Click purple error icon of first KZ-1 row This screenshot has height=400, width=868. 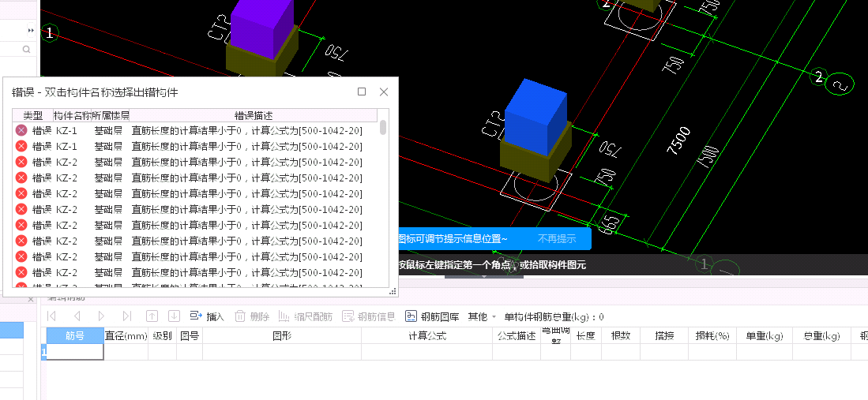pos(21,130)
